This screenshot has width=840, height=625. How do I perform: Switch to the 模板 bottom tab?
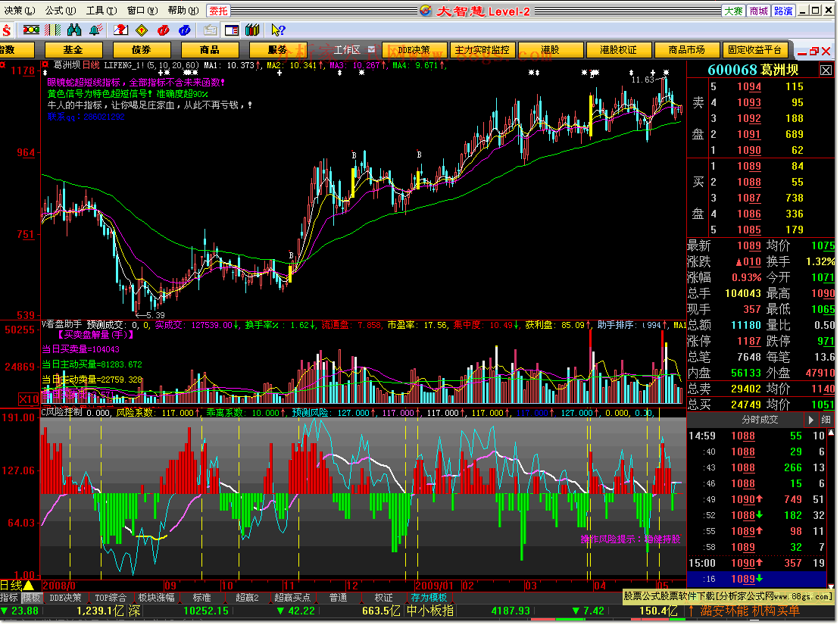[x=31, y=598]
